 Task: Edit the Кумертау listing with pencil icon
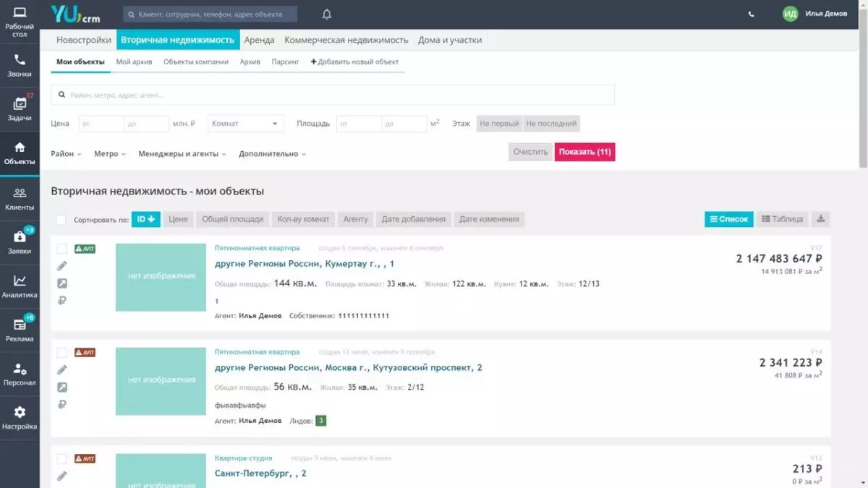tap(62, 266)
